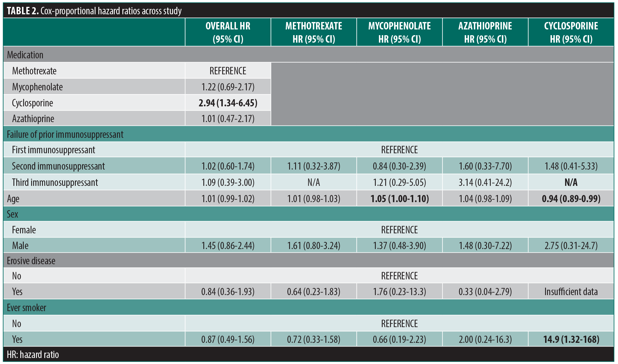Select the METHOTREXATE HR column header

(x=313, y=32)
